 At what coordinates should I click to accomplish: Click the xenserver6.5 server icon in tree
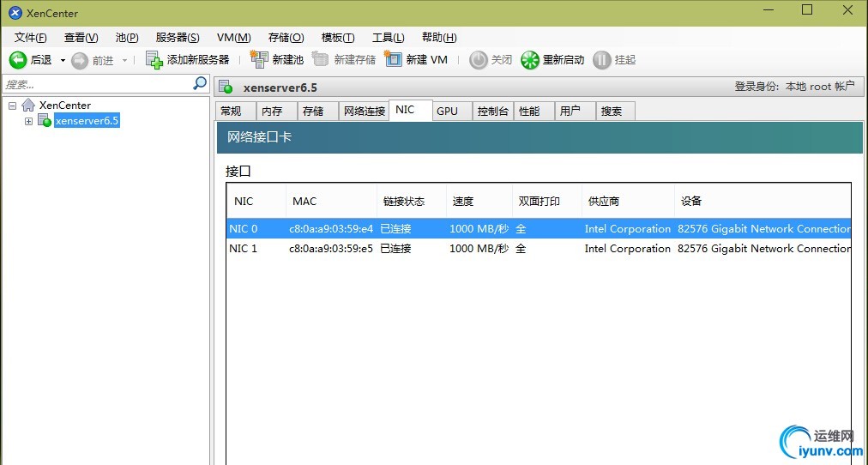[x=45, y=120]
